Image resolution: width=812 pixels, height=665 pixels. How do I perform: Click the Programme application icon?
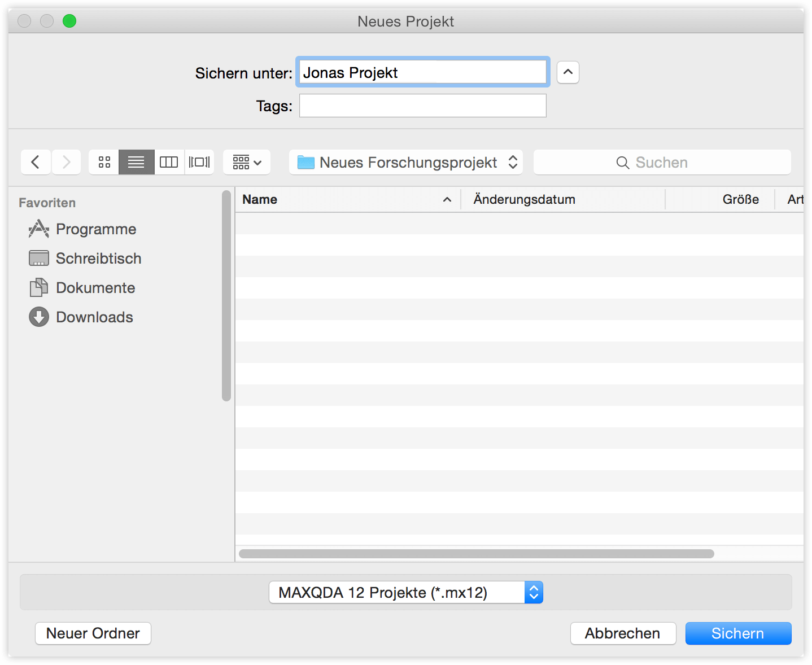click(39, 229)
